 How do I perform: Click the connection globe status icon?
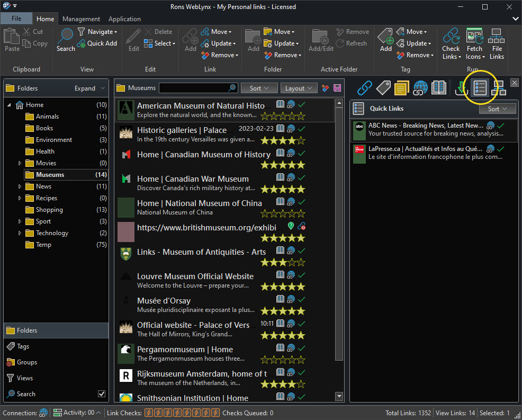coord(43,413)
